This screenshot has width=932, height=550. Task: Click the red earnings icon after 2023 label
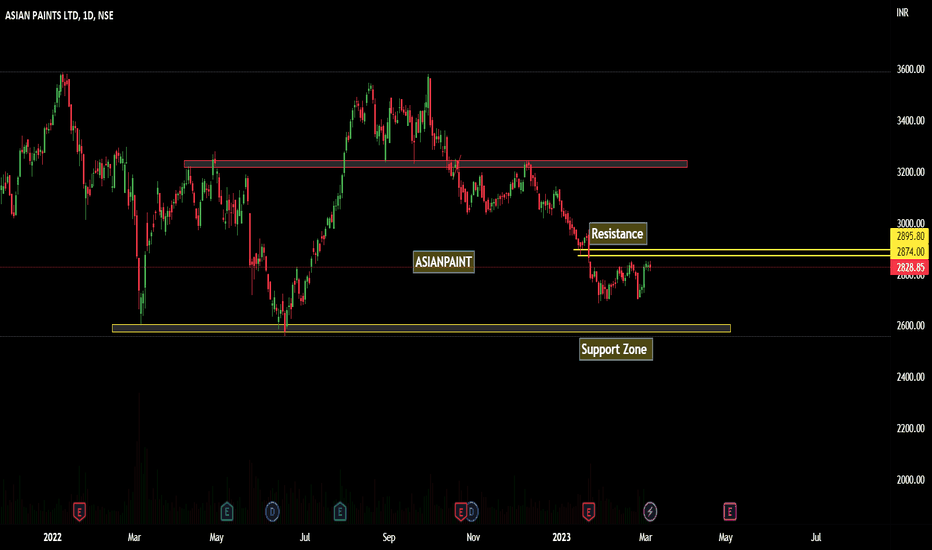click(588, 511)
